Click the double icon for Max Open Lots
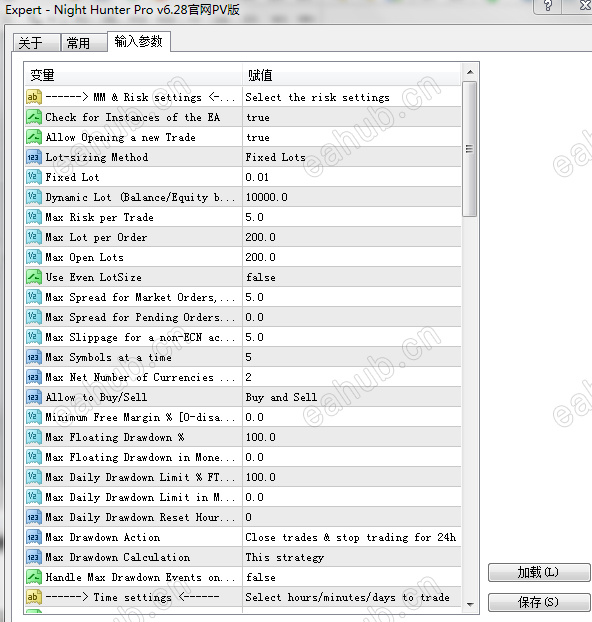 (34, 257)
